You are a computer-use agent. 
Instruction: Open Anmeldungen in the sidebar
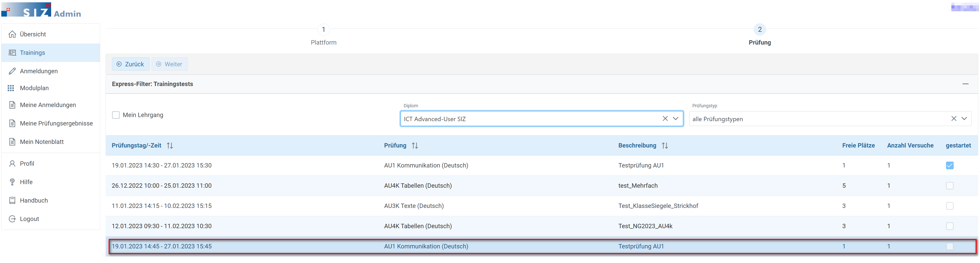[51, 71]
